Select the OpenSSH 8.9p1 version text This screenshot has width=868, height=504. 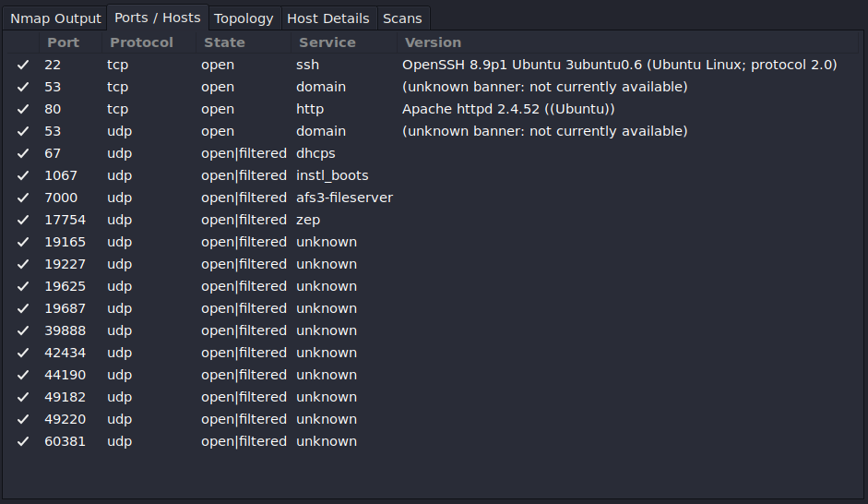620,65
